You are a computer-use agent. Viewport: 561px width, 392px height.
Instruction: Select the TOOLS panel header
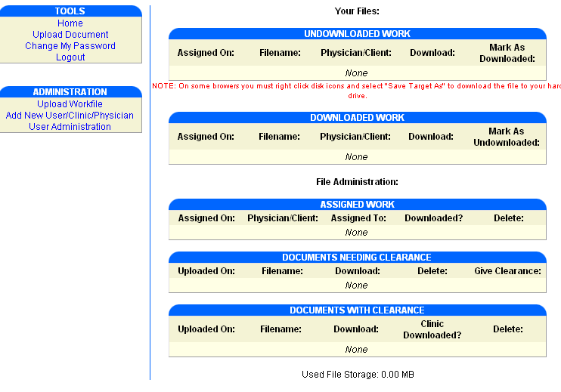70,11
